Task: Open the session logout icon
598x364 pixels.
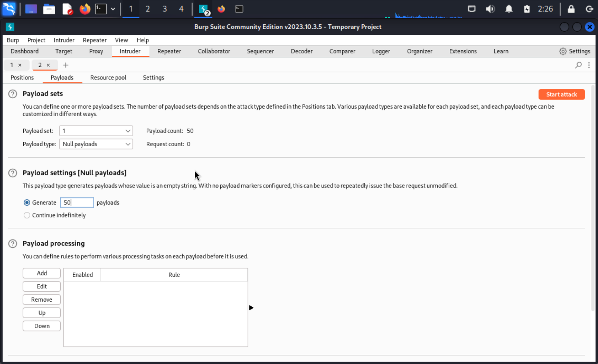Action: pos(589,9)
